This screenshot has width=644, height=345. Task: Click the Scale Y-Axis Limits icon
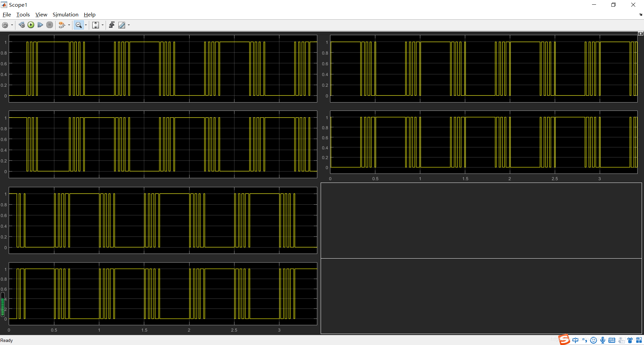[96, 25]
